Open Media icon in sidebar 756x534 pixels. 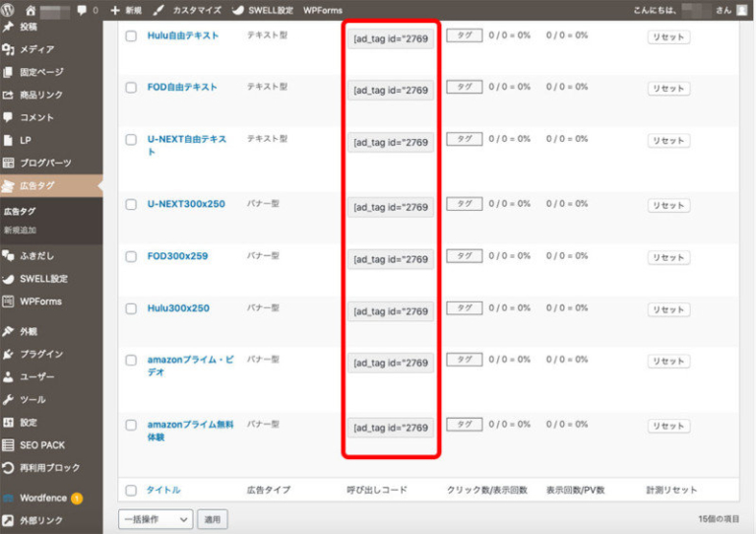coord(8,49)
